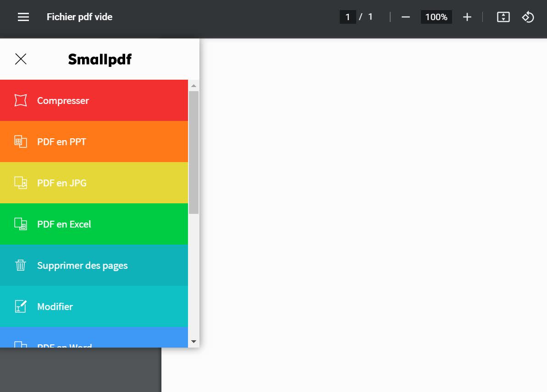Click the sidebar scrollbar down arrow
The height and width of the screenshot is (392, 547).
pyautogui.click(x=193, y=341)
